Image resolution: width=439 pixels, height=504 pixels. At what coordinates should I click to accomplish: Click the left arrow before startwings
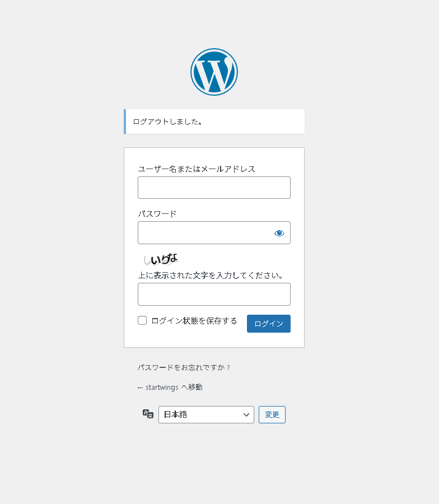140,388
